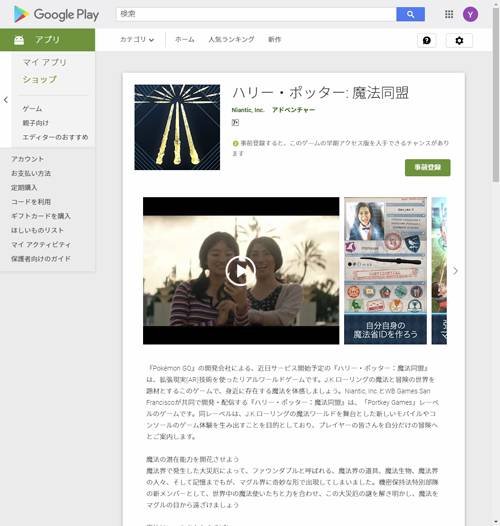
Task: Collapse the left sidebar with arrow
Action: (6, 100)
